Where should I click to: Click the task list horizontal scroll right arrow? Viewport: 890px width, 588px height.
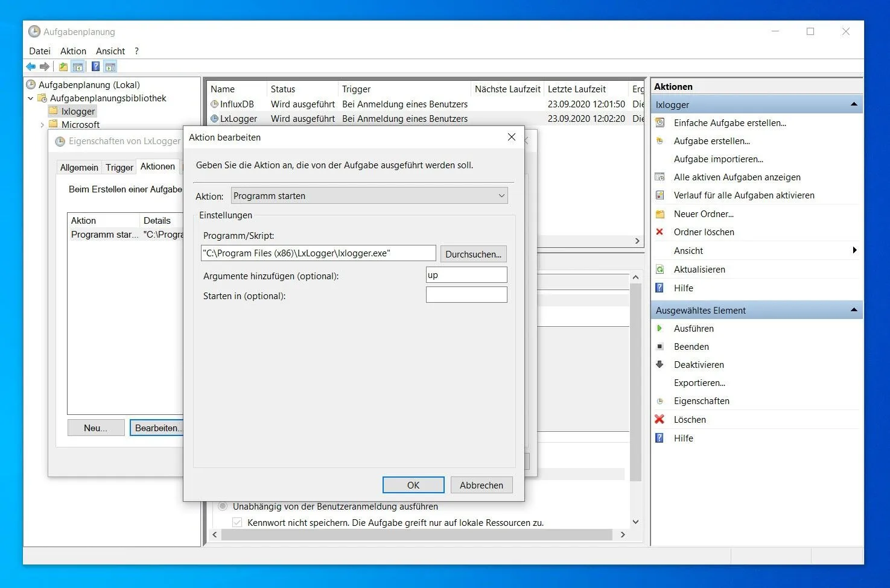(x=637, y=241)
